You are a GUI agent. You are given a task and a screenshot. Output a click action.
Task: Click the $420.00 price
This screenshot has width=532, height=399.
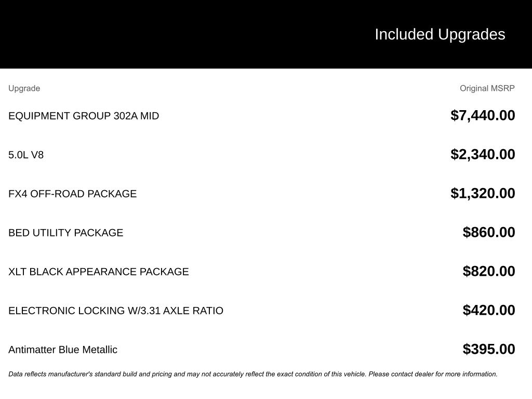tap(489, 310)
